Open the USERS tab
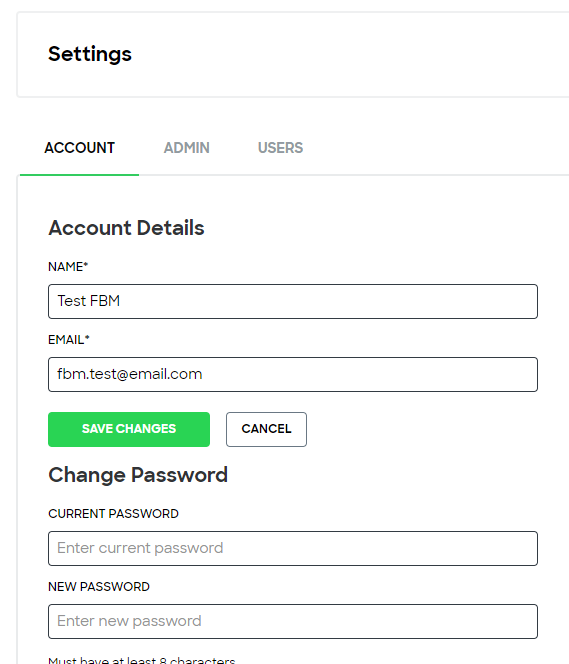 [x=280, y=148]
